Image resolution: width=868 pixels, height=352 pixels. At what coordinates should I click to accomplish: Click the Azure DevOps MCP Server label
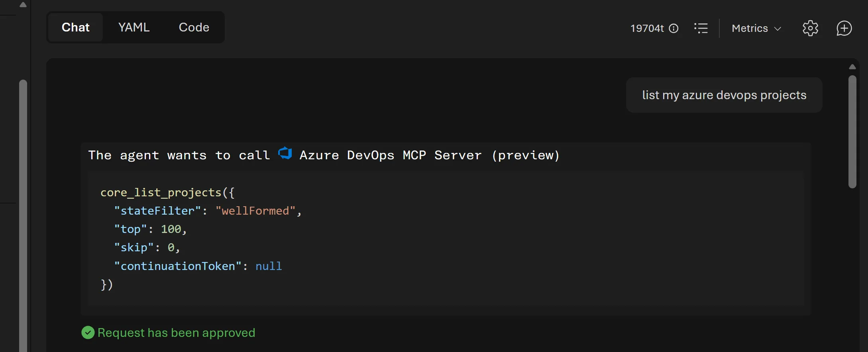coord(430,155)
